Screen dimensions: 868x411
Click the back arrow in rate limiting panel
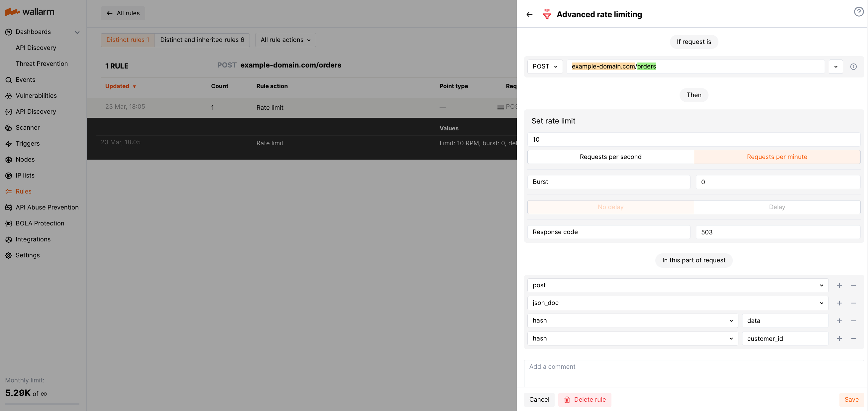pyautogui.click(x=529, y=15)
